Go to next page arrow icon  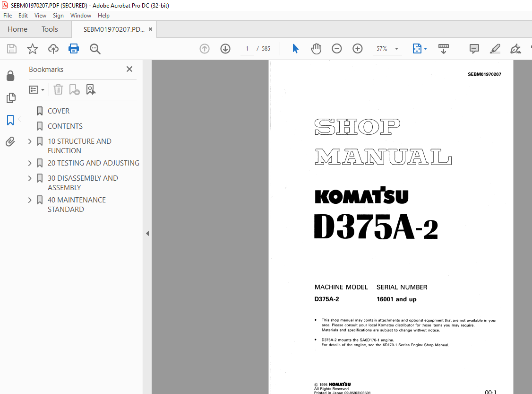click(x=225, y=49)
